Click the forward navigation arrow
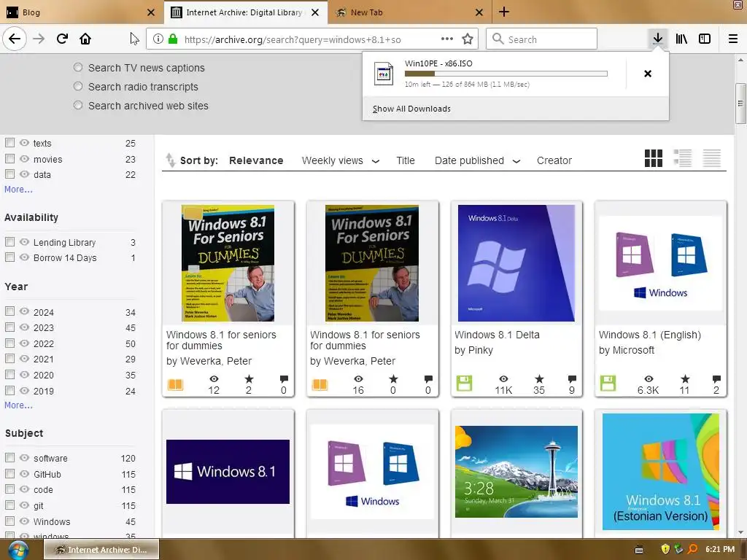The image size is (747, 560). [39, 39]
